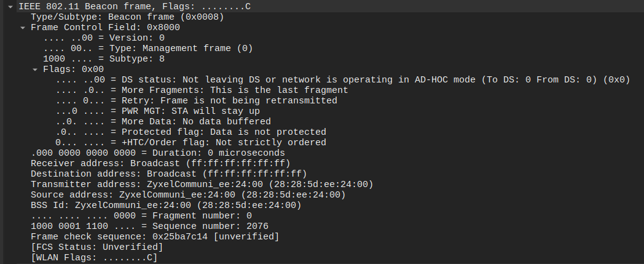The image size is (644, 264).
Task: Collapse the Frame Control Field section
Action: point(23,28)
